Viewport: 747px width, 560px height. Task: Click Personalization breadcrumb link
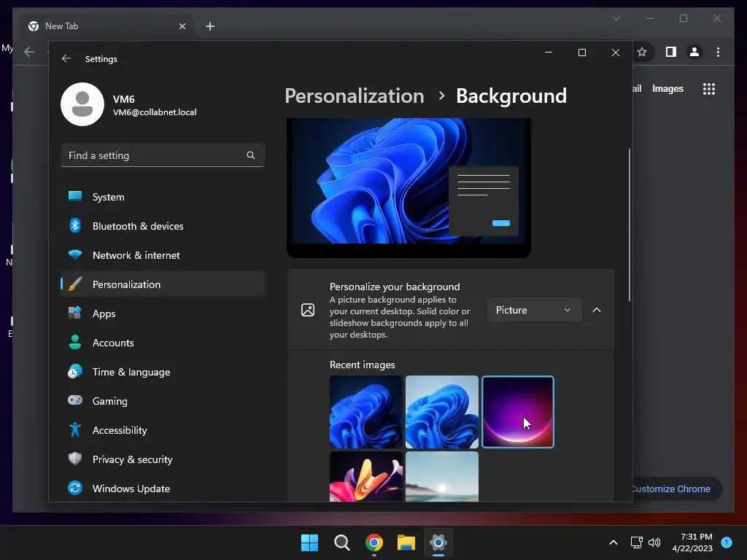coord(355,96)
